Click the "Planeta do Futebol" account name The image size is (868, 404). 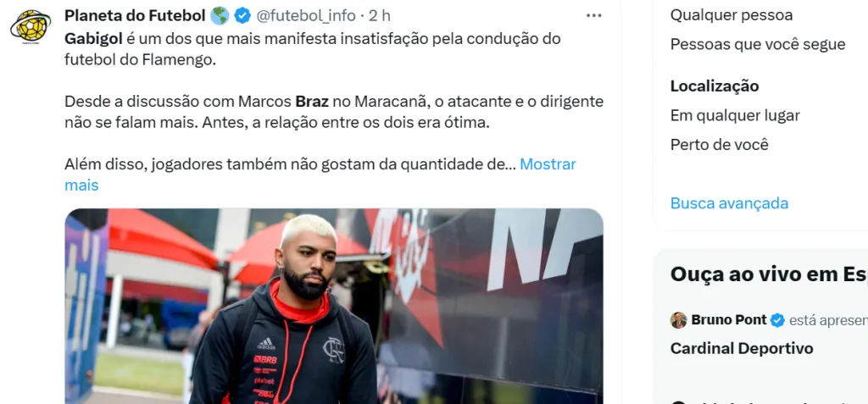(x=135, y=15)
